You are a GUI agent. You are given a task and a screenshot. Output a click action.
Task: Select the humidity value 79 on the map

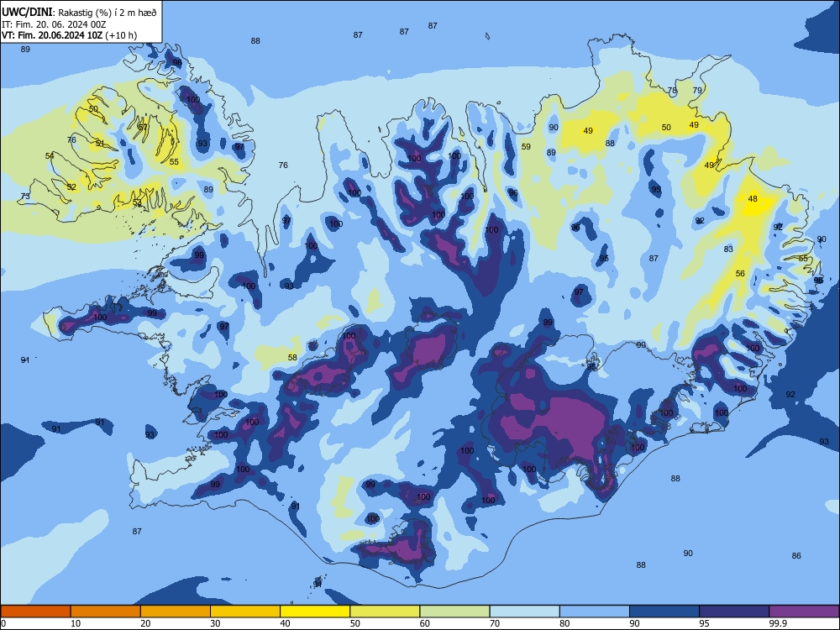coord(697,91)
